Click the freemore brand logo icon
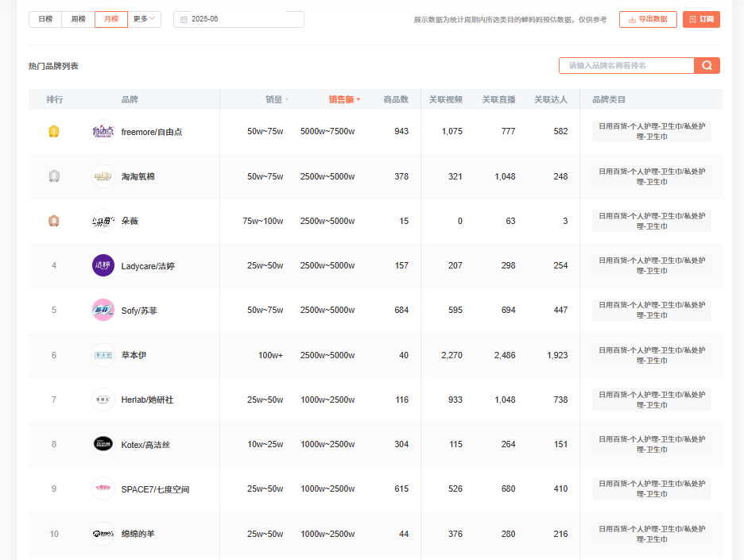The width and height of the screenshot is (744, 560). (x=103, y=131)
